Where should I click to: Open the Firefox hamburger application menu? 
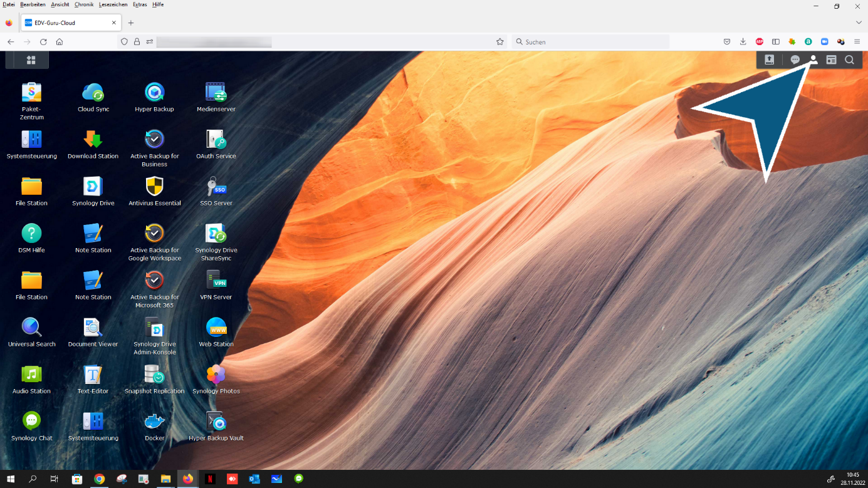(x=857, y=42)
